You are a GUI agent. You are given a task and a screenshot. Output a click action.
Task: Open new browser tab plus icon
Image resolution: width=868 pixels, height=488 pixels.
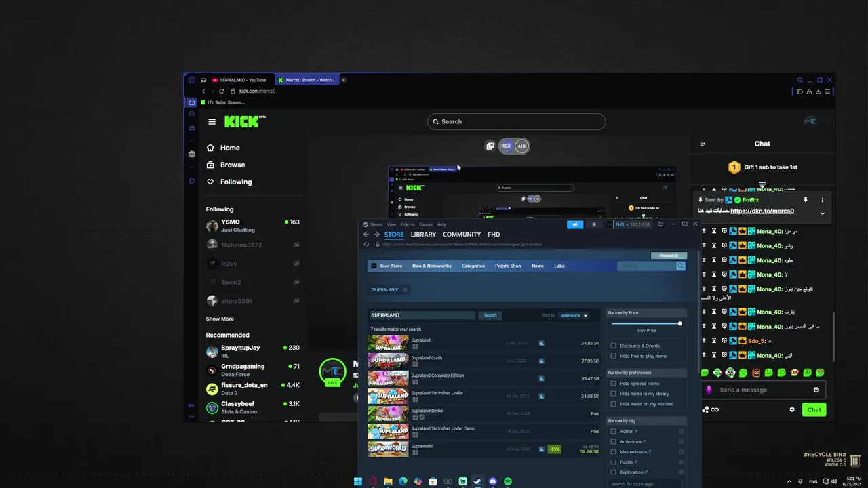(344, 80)
